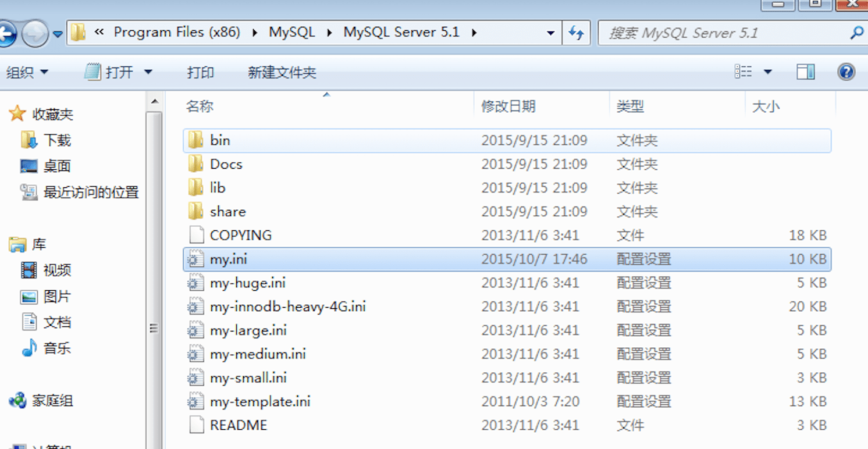The image size is (868, 449).
Task: Navigate to MySQL breadcrumb
Action: (292, 33)
